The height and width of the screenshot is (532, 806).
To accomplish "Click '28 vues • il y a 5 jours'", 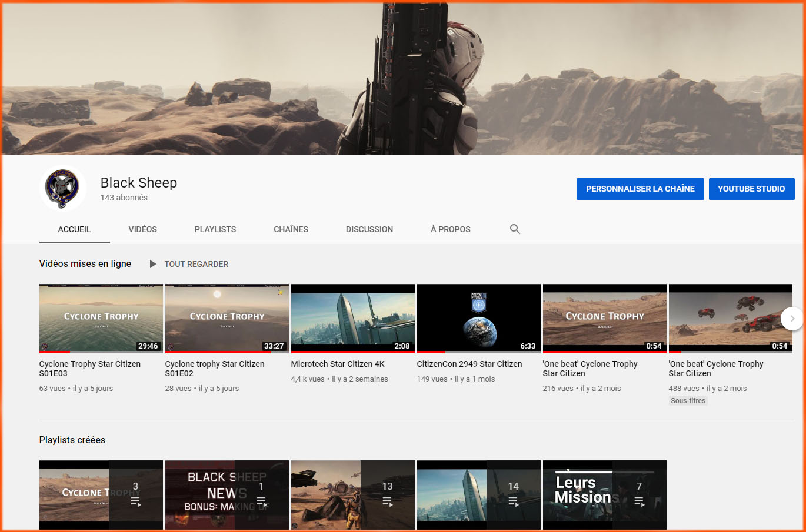I will (202, 389).
